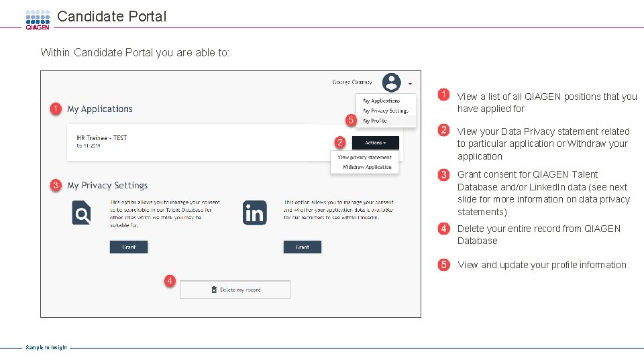Screen dimensions: 644x362
Task: Choose Withdraw Application option
Action: tap(366, 167)
